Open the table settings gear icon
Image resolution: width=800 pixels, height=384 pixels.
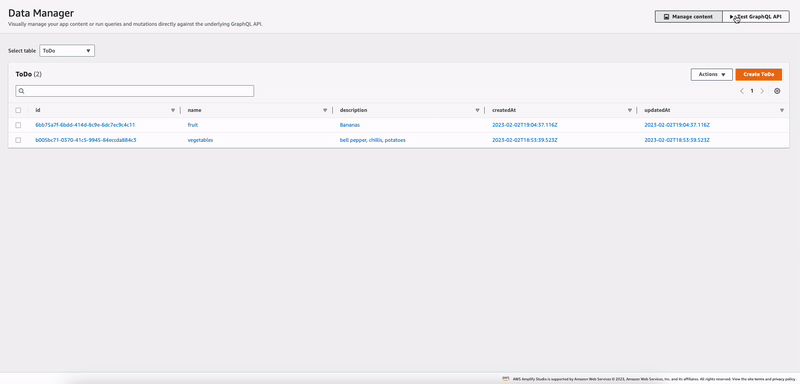point(777,91)
